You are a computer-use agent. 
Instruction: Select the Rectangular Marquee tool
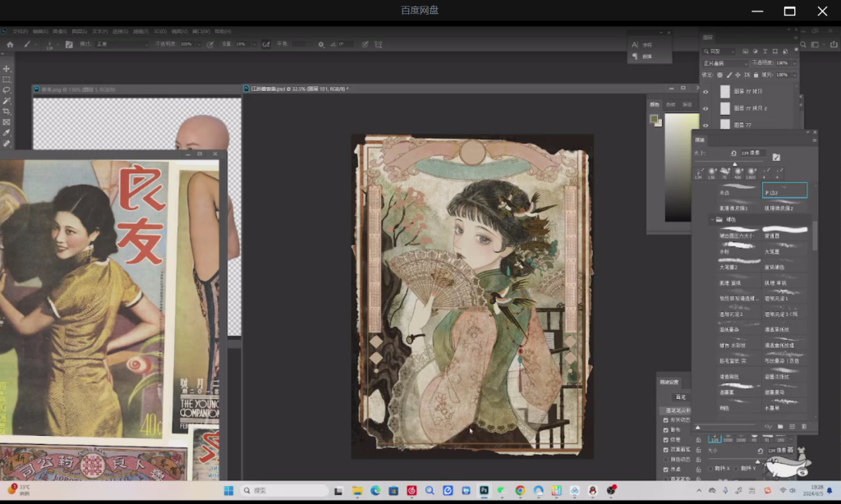(7, 80)
